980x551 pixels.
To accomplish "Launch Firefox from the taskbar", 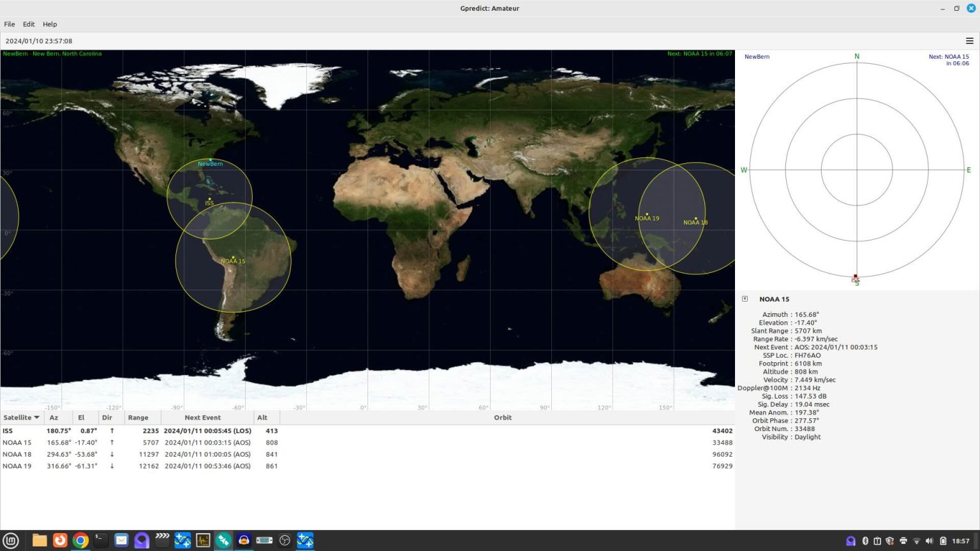I will tap(59, 540).
